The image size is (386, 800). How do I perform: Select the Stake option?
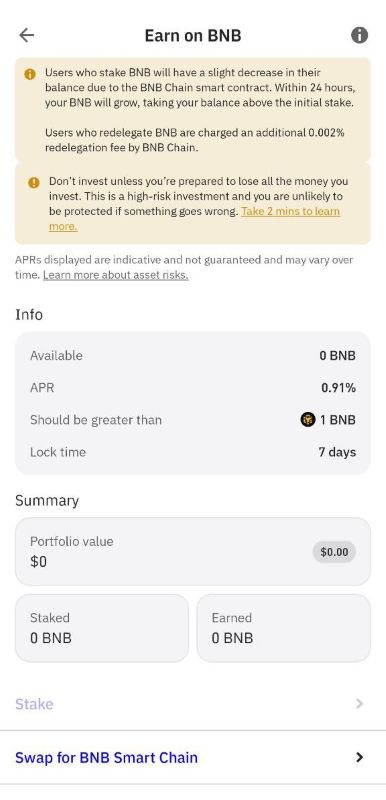tap(193, 704)
